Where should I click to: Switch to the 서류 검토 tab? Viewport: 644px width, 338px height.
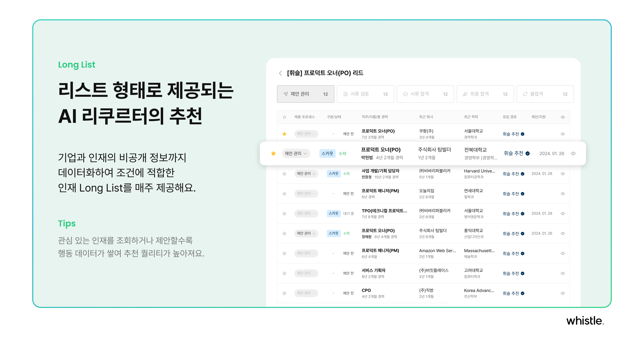(x=365, y=94)
